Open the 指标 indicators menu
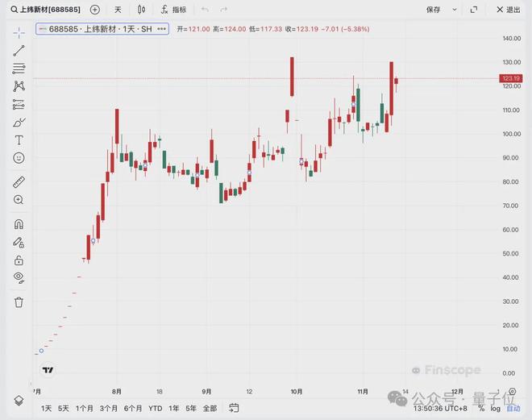 click(174, 10)
